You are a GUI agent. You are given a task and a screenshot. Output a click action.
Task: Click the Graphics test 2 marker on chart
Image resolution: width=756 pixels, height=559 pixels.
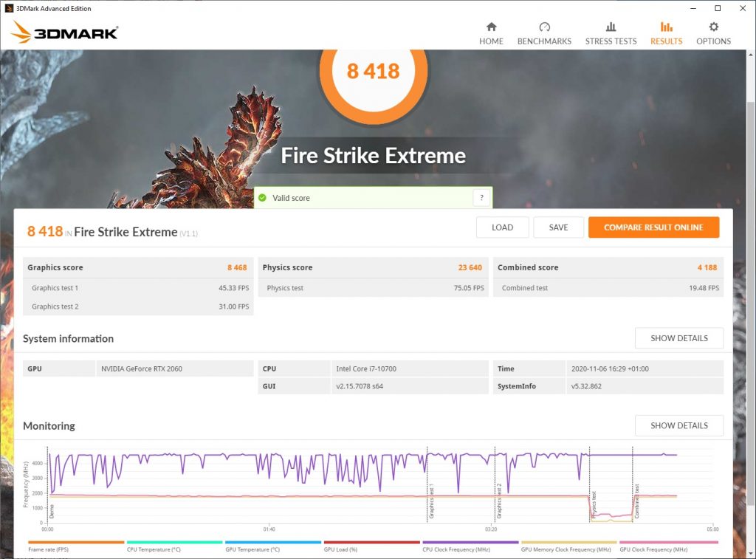499,501
